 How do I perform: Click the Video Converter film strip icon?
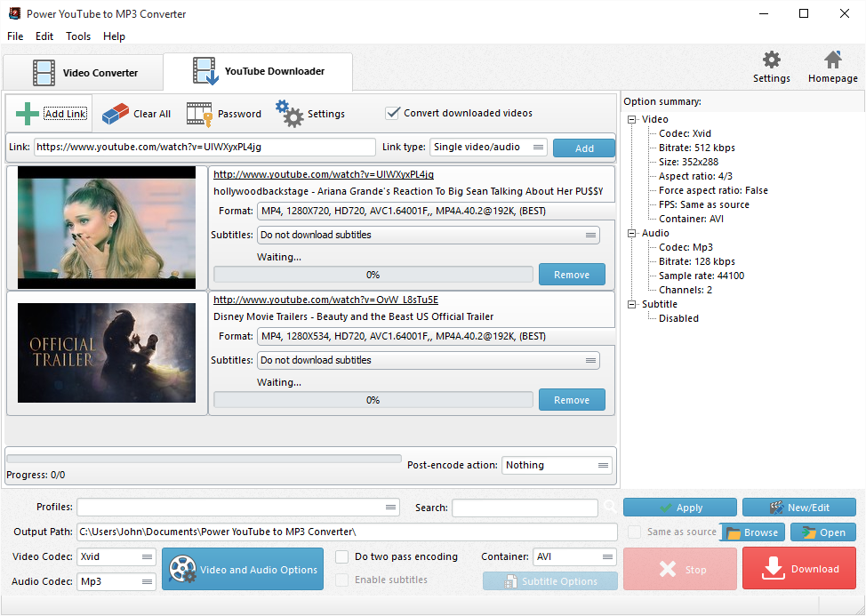tap(44, 73)
